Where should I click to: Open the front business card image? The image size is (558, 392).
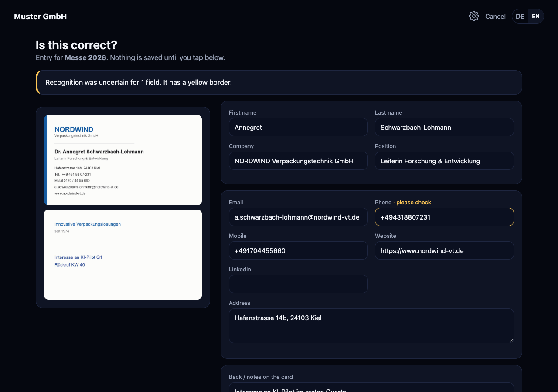coord(123,160)
